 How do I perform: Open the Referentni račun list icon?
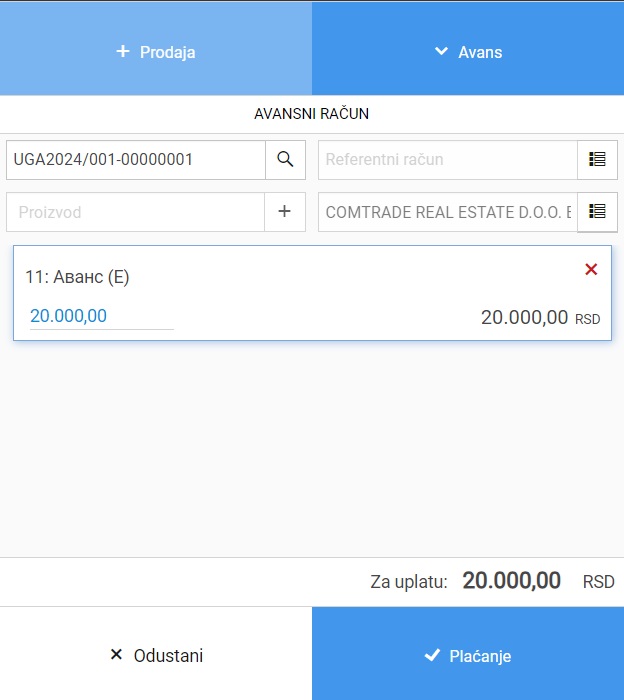[597, 160]
